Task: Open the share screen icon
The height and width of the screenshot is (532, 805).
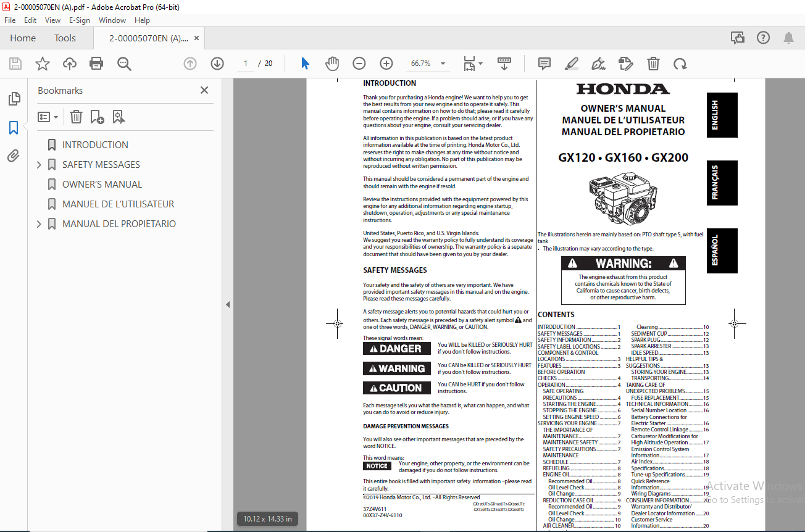Action: point(738,38)
